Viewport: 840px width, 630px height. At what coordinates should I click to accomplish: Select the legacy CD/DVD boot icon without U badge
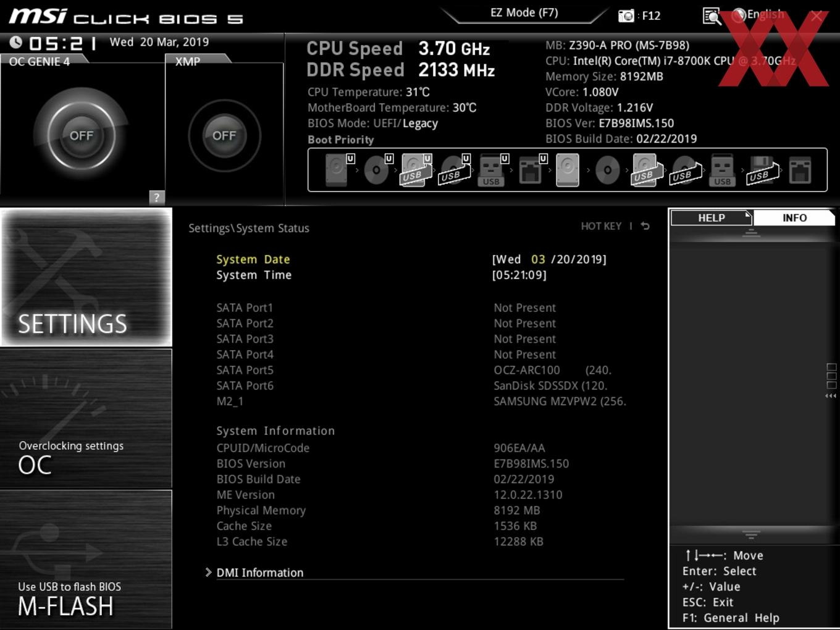[x=608, y=170]
